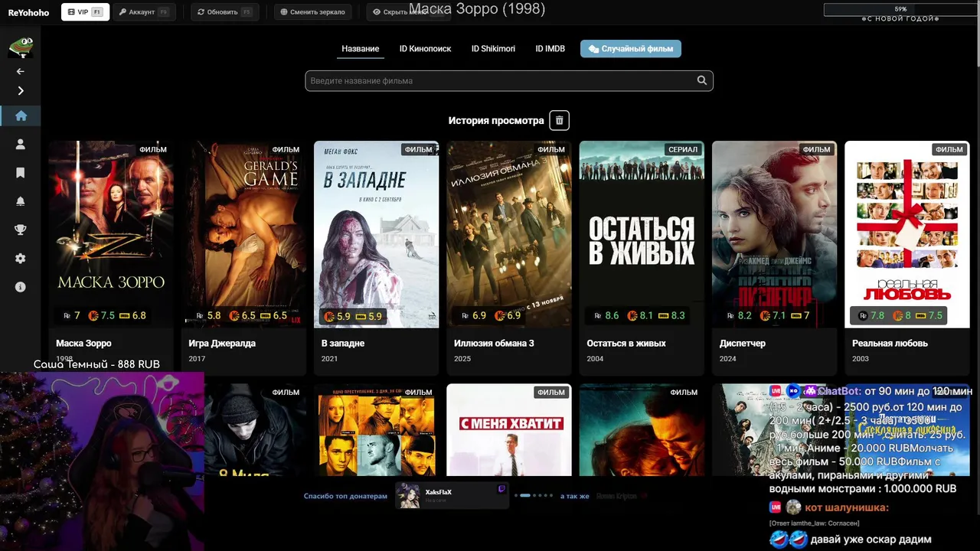Open the С меня хватит poster
The height and width of the screenshot is (551, 980).
[509, 430]
